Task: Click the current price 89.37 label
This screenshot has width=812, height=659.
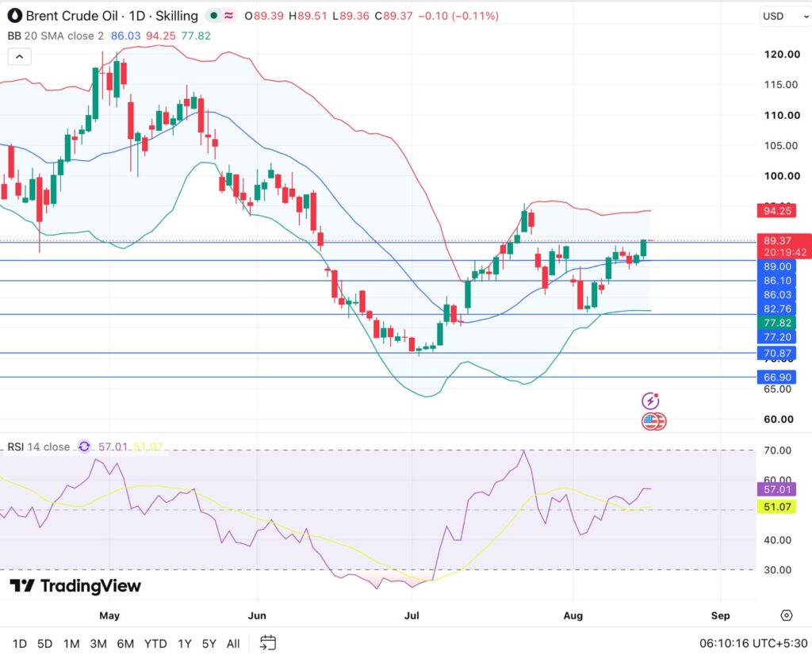Action: [x=777, y=240]
